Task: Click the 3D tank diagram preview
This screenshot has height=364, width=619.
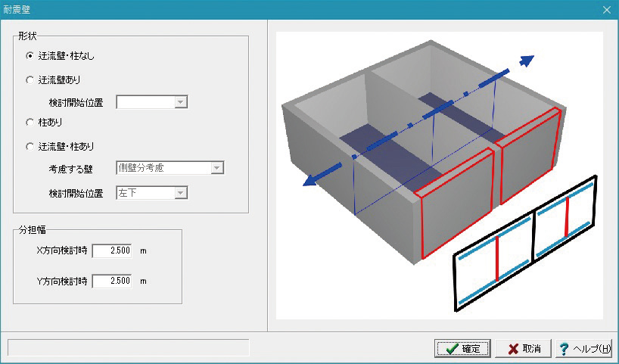Action: [x=440, y=176]
